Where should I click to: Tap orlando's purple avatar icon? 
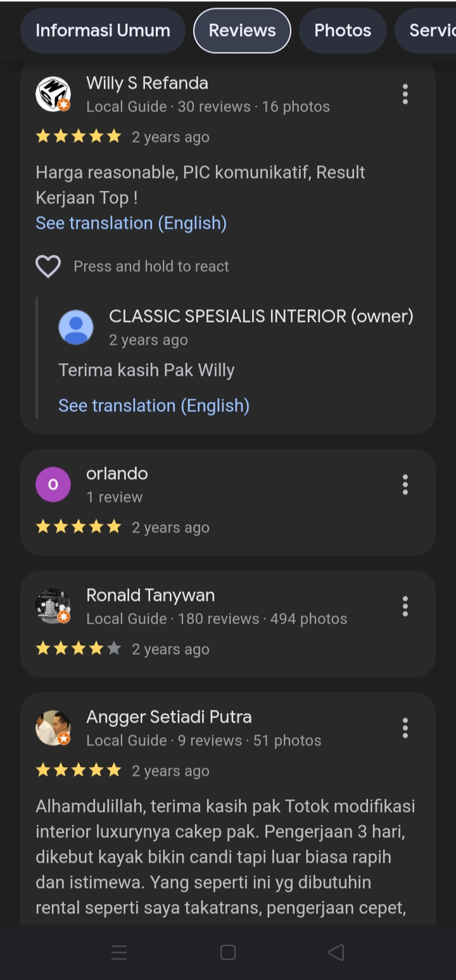coord(53,485)
